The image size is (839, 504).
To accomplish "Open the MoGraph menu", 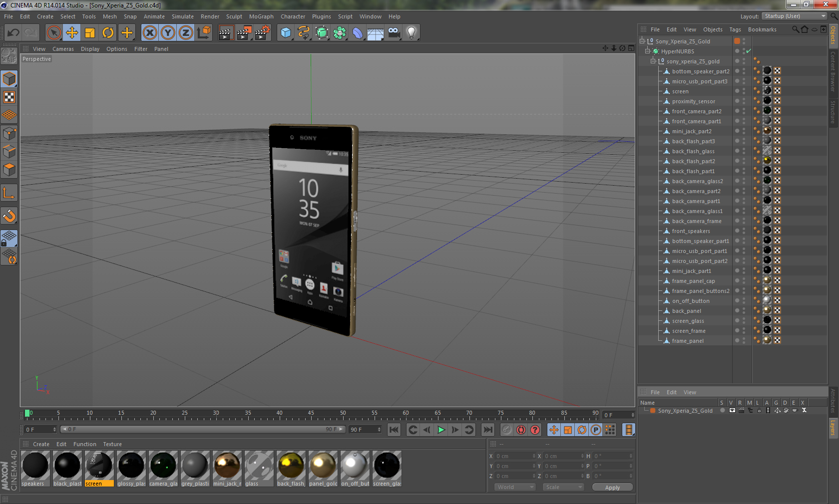I will (x=261, y=16).
